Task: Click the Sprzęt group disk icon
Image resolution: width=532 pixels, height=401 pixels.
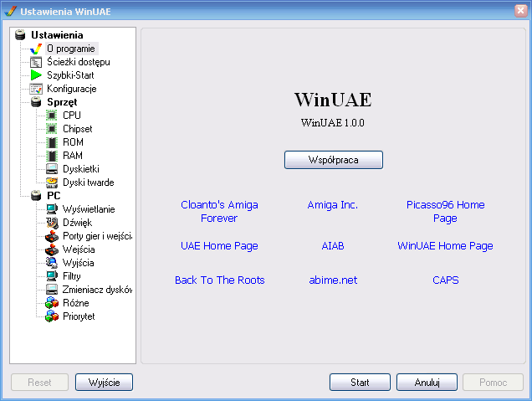Action: [x=36, y=102]
